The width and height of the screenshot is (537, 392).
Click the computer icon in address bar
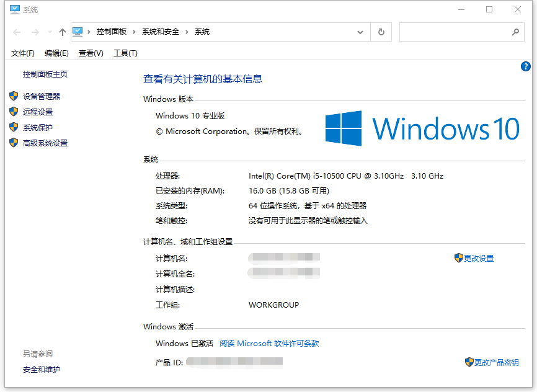click(x=78, y=32)
